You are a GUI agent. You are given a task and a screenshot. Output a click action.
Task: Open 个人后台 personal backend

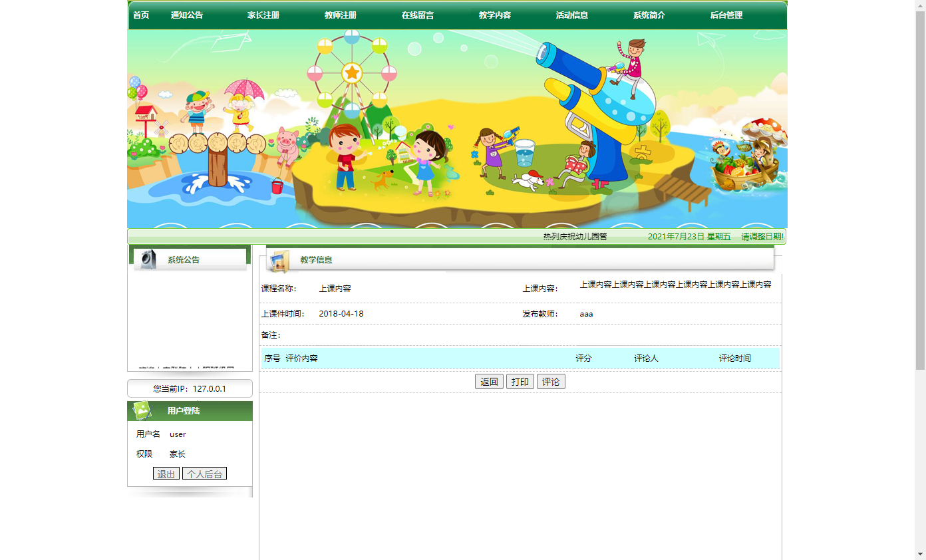pos(204,473)
